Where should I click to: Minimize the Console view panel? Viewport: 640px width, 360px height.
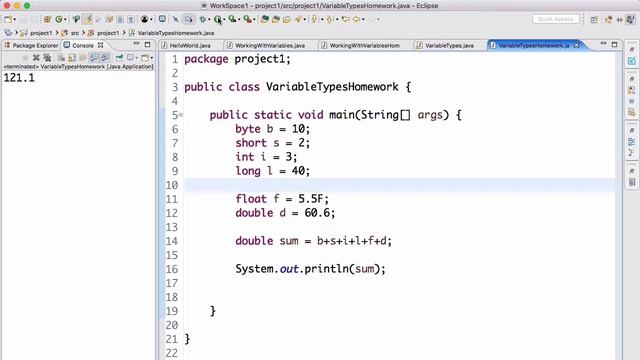[x=136, y=44]
